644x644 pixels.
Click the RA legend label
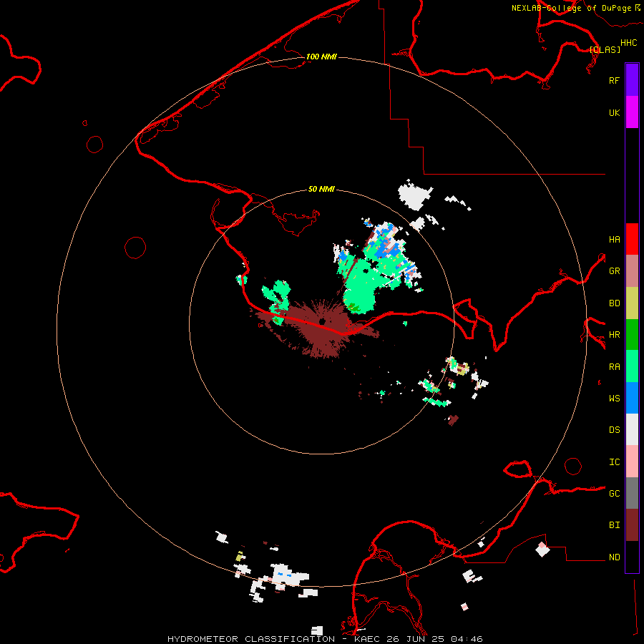(x=614, y=367)
